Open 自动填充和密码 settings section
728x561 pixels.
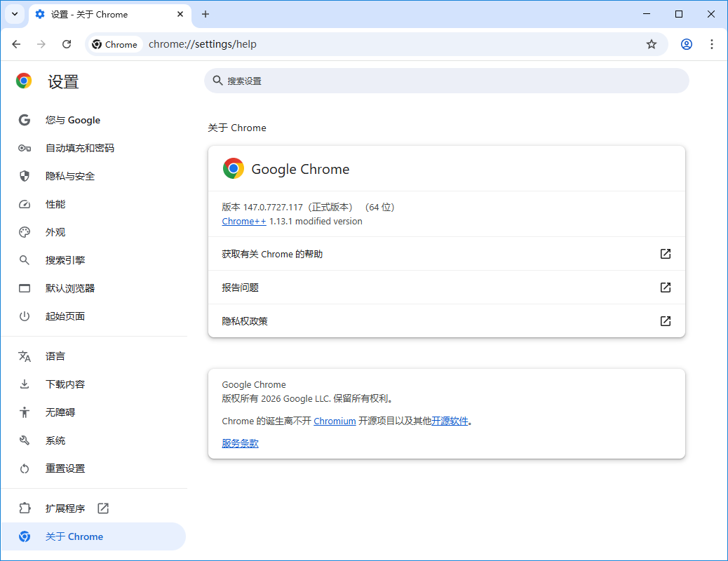[x=93, y=148]
